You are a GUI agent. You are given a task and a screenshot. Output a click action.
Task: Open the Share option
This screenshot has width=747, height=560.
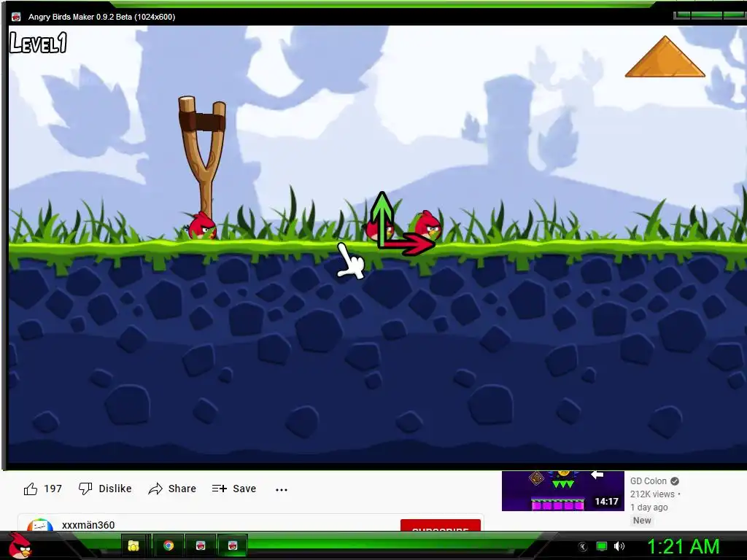pyautogui.click(x=172, y=489)
